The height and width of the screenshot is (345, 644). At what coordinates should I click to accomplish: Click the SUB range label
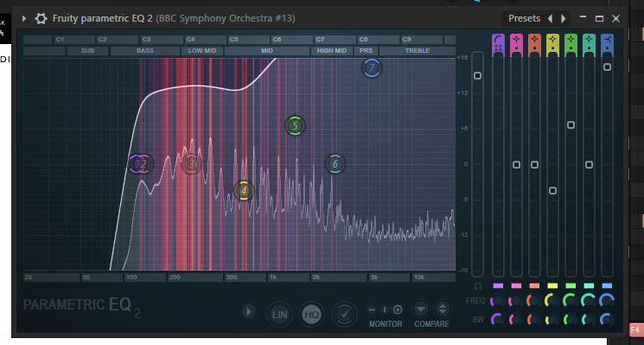click(x=87, y=51)
